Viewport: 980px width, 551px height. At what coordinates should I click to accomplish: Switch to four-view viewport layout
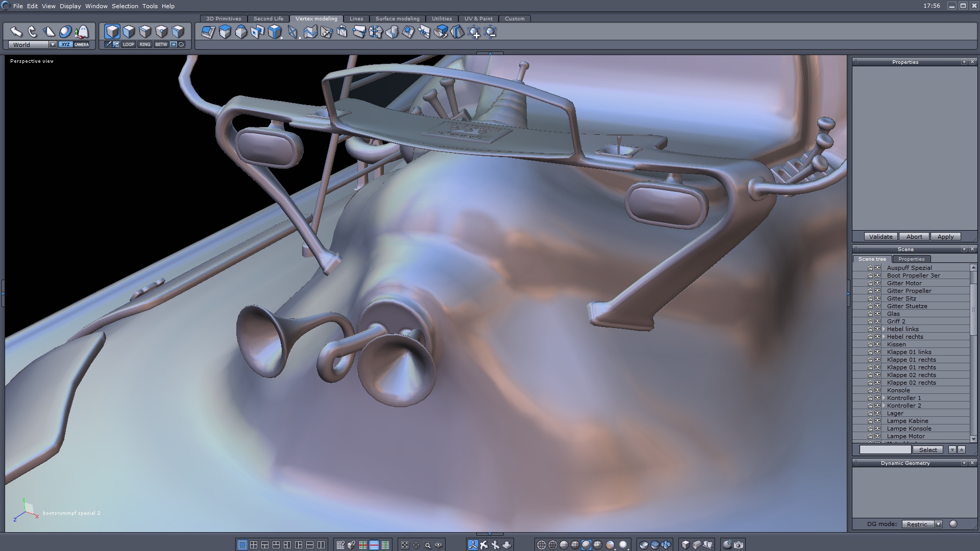pyautogui.click(x=254, y=545)
